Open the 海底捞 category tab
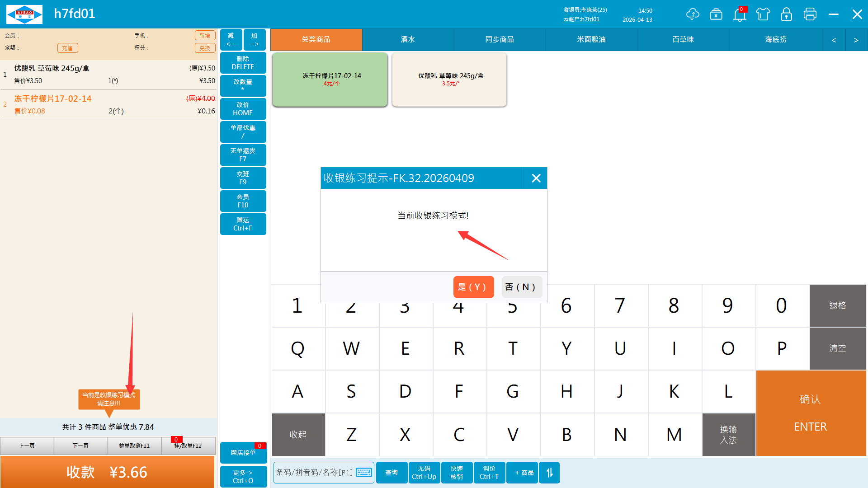Image resolution: width=868 pixels, height=488 pixels. 775,40
